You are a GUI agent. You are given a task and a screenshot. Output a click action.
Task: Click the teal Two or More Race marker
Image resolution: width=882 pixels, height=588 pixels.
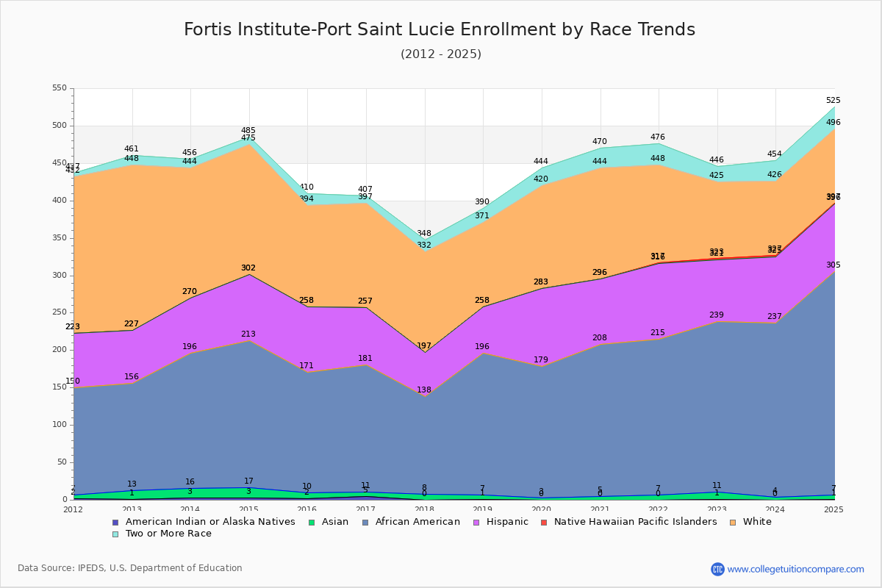coord(115,534)
